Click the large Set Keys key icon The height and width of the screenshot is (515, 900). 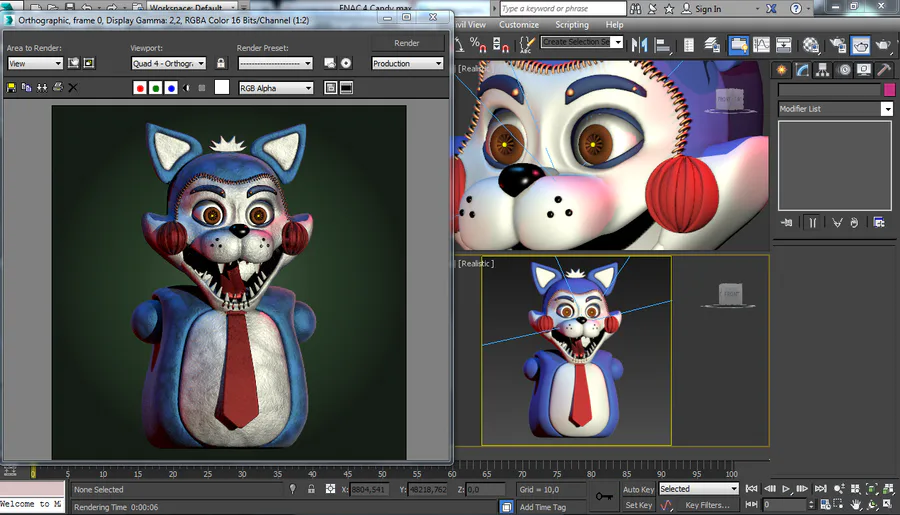click(604, 497)
